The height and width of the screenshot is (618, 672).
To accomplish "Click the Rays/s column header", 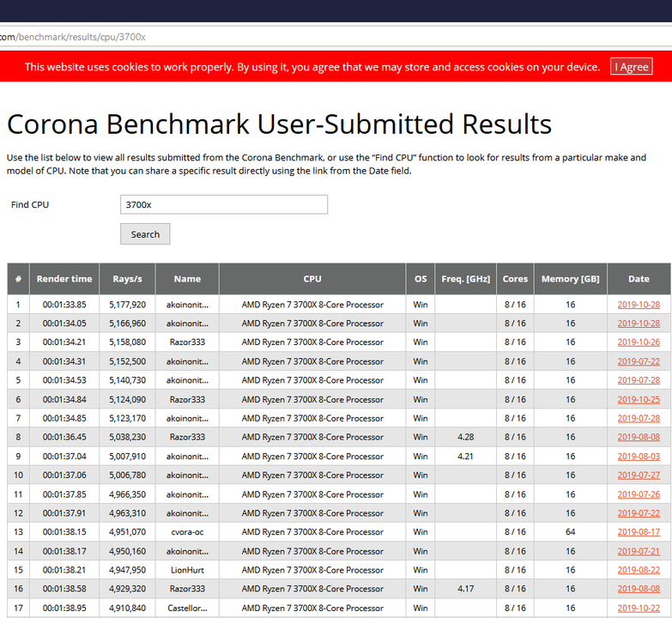I will (x=127, y=279).
